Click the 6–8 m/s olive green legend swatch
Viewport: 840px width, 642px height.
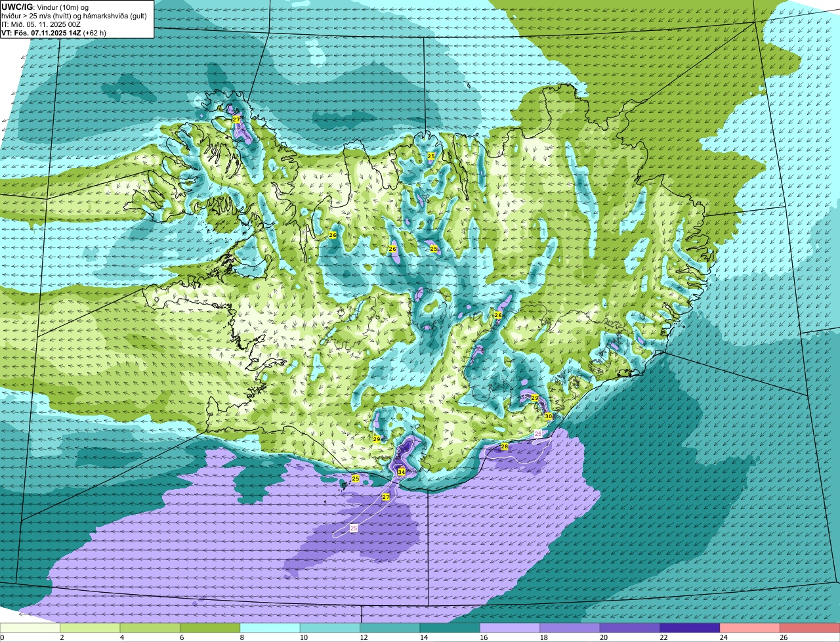(210, 628)
